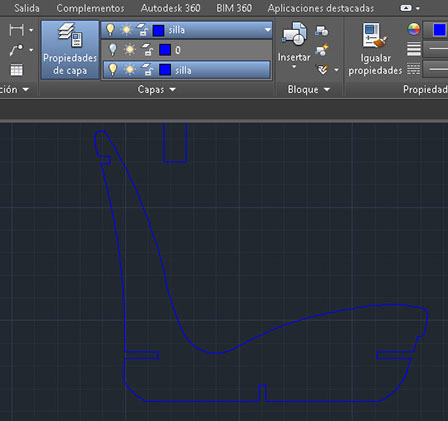Screen dimensions: 448x421
Task: Click the table tool icon
Action: [16, 70]
